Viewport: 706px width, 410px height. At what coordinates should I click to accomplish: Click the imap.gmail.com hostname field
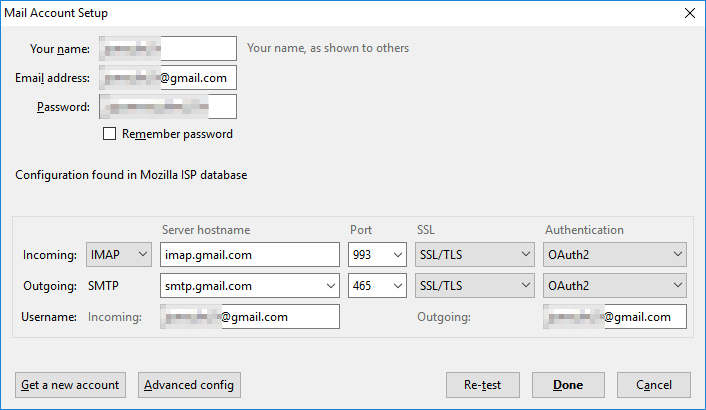coord(249,255)
